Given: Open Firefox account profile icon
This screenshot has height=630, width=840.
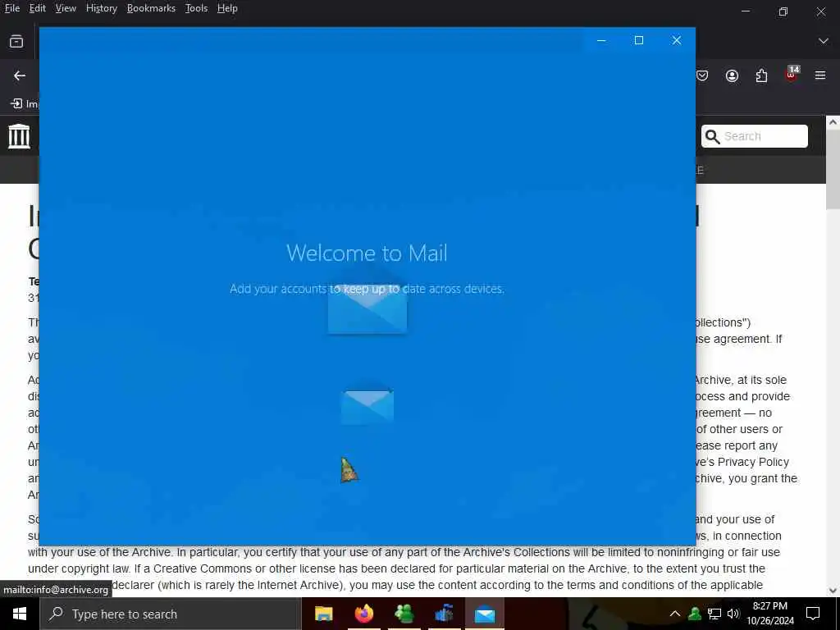Looking at the screenshot, I should [x=732, y=75].
